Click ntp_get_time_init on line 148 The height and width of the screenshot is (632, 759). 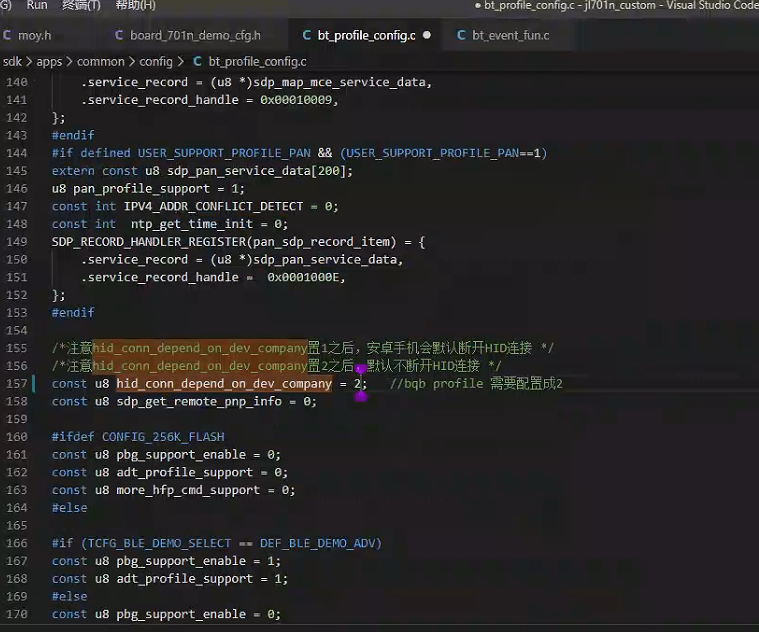click(192, 224)
